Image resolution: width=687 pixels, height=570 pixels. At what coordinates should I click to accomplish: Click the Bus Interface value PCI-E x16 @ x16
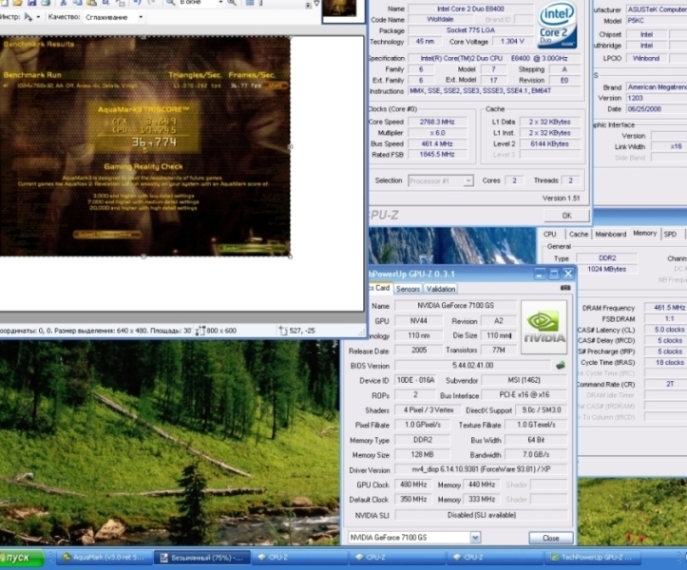[524, 395]
